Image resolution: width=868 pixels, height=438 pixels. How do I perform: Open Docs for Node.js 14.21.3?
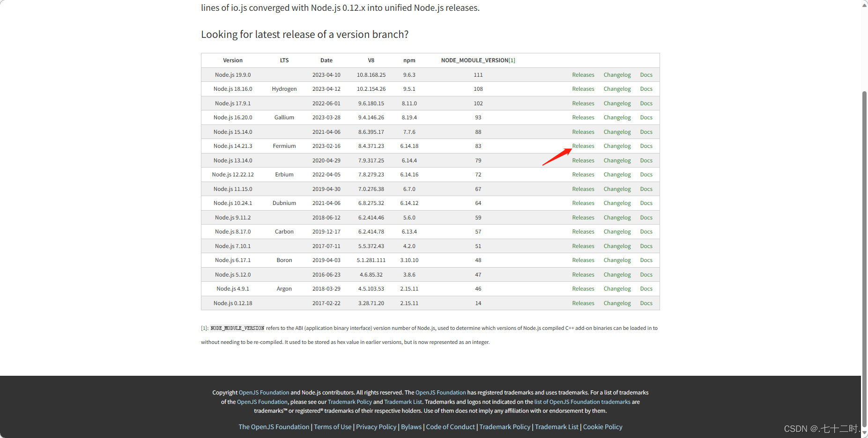(x=646, y=146)
